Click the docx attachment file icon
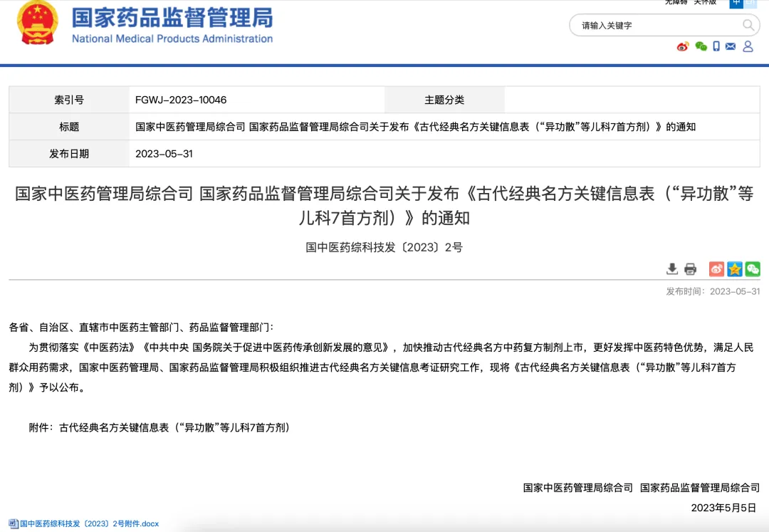Screen dimensions: 769x532 (x=14, y=523)
